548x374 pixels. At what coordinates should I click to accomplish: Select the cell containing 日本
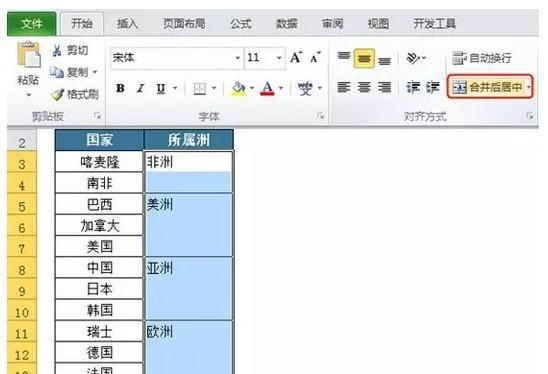tap(99, 289)
